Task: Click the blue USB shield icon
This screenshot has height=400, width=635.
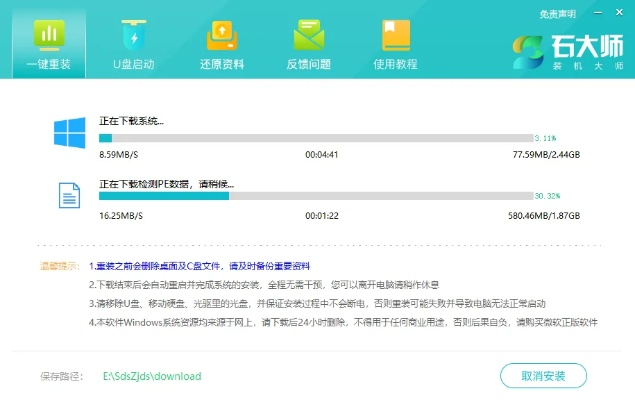Action: coord(134,35)
